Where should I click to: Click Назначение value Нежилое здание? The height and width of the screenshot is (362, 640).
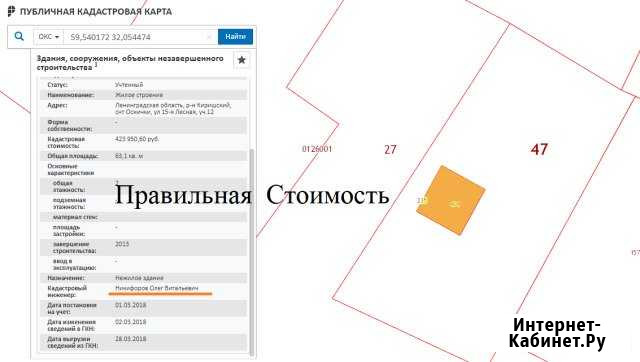(139, 278)
